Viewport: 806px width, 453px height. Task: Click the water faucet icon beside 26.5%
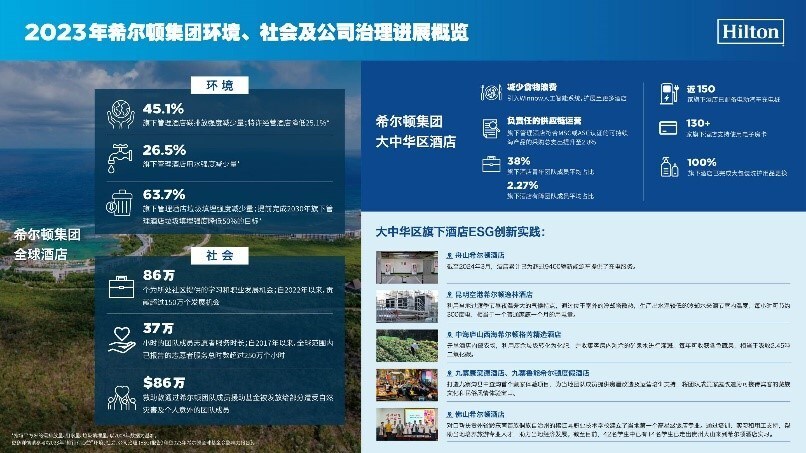coord(120,155)
